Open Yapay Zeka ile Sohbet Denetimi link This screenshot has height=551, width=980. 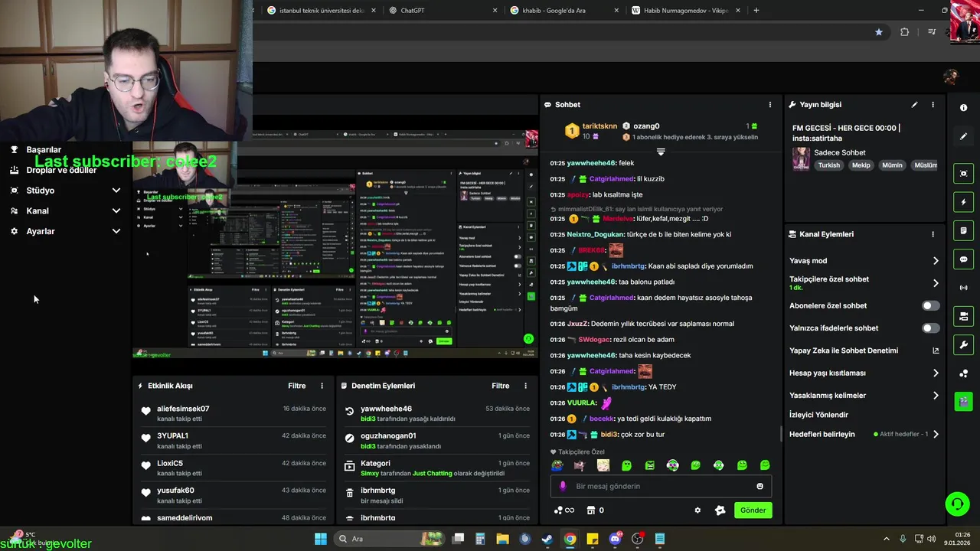pyautogui.click(x=844, y=350)
